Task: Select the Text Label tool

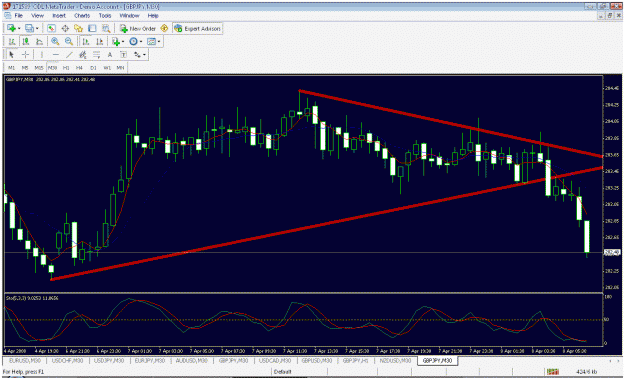Action: click(124, 55)
